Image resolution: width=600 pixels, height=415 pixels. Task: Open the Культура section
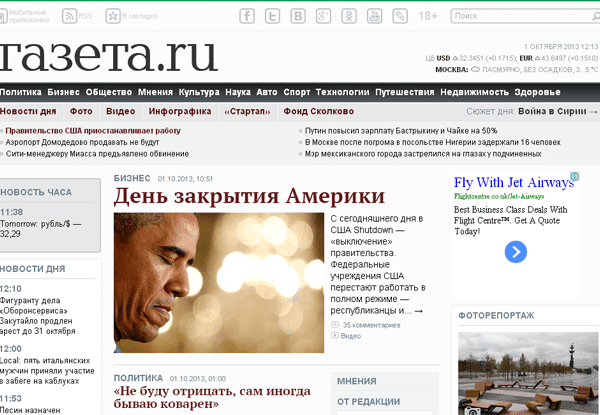click(199, 92)
